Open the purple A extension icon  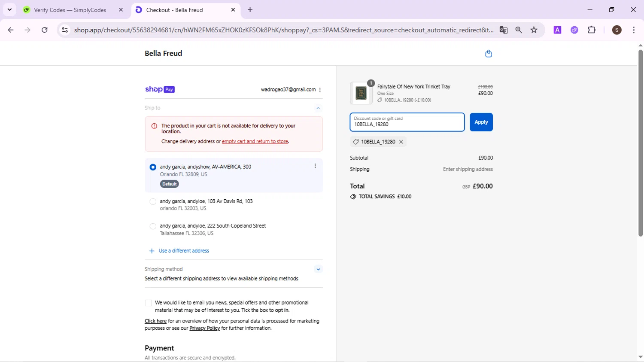pos(557,30)
